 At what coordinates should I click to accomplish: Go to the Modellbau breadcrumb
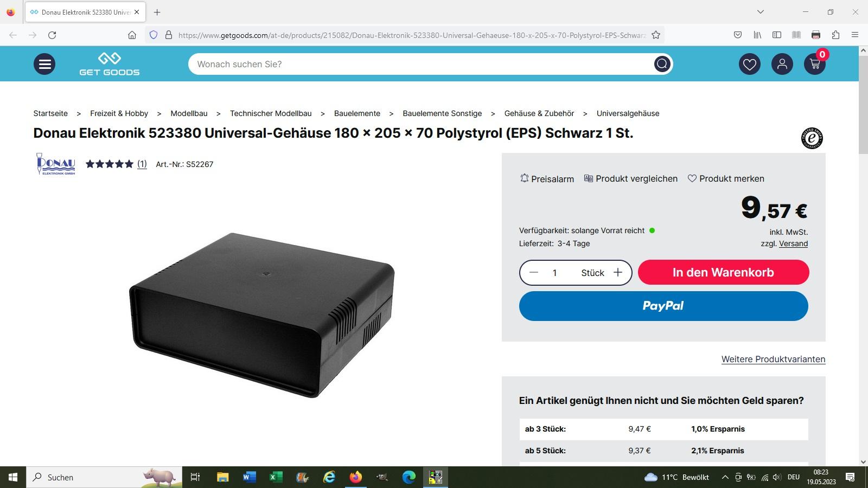[189, 113]
